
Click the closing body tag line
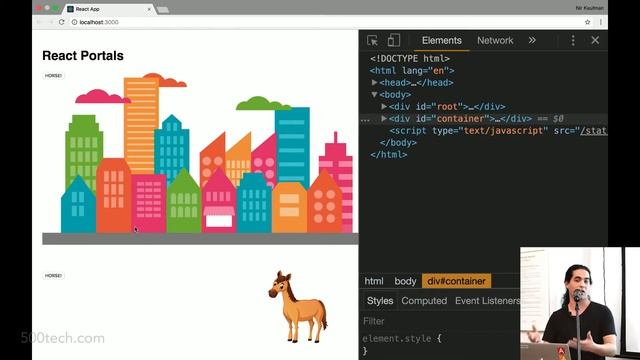click(398, 142)
